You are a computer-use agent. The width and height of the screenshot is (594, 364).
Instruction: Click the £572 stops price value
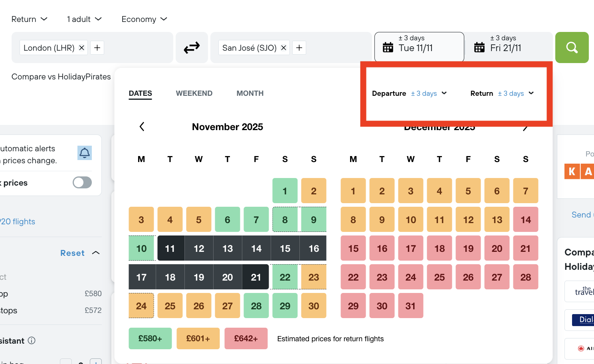point(93,310)
